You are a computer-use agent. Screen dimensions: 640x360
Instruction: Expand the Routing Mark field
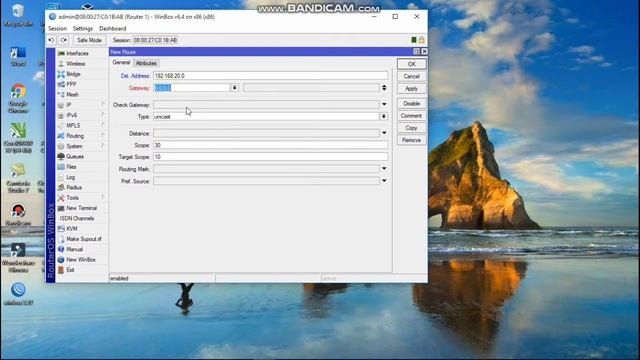[x=384, y=169]
